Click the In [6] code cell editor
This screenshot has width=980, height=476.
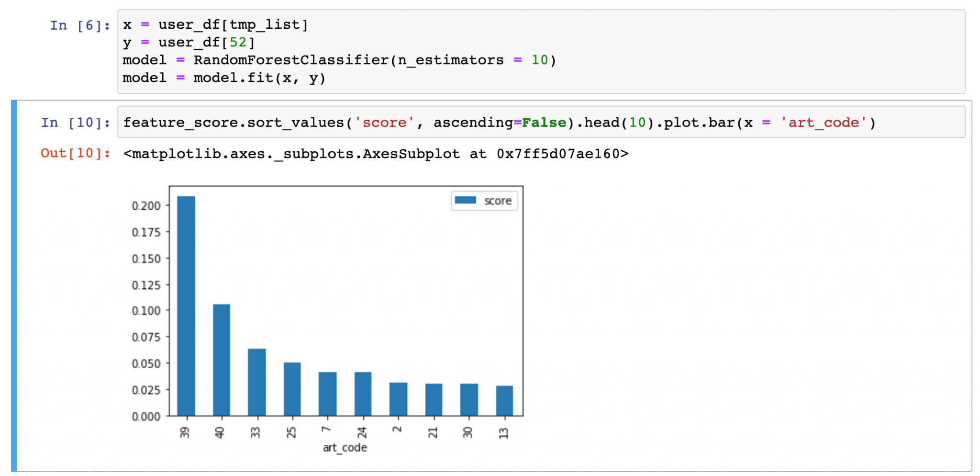pos(541,52)
